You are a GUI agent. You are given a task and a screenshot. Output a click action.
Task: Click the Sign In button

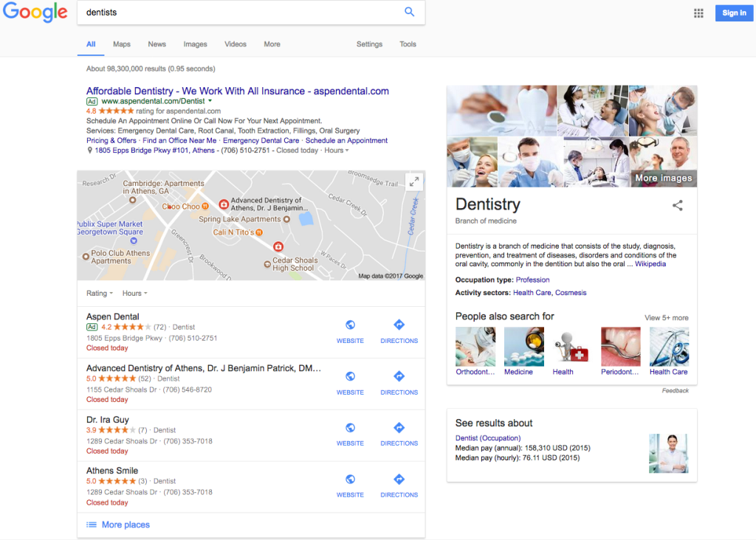(733, 13)
